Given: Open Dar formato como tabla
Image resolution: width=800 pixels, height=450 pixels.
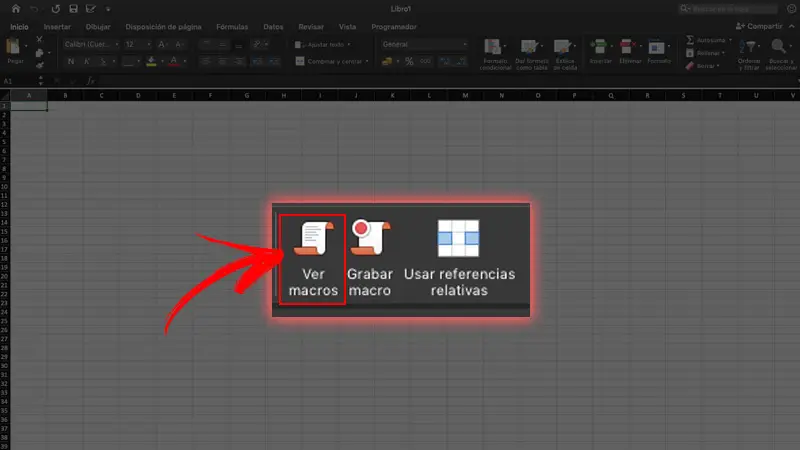Looking at the screenshot, I should tap(532, 54).
